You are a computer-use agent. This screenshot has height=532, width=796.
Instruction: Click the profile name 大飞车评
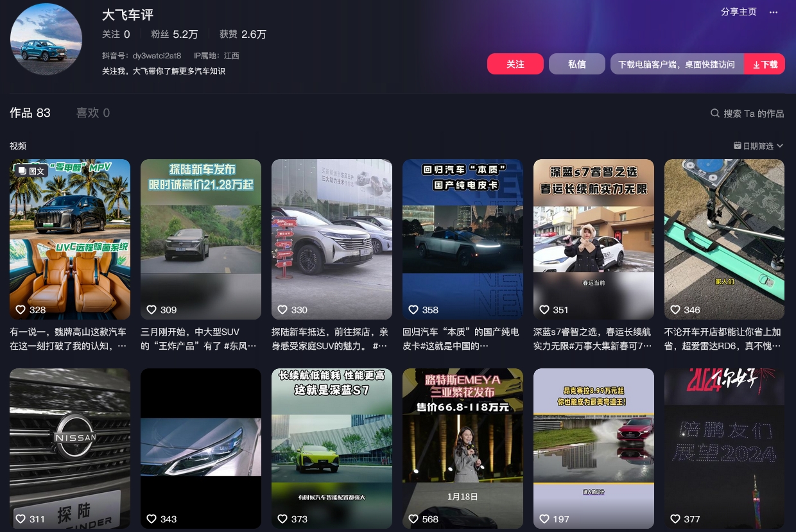tap(128, 15)
